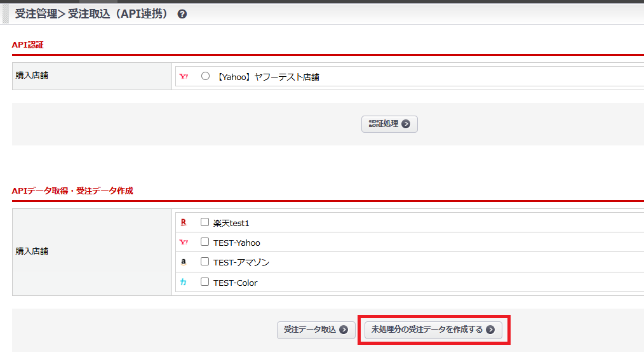The image size is (644, 355).
Task: Click the Yahoo icon beside TEST-Yahoo
Action: point(184,243)
